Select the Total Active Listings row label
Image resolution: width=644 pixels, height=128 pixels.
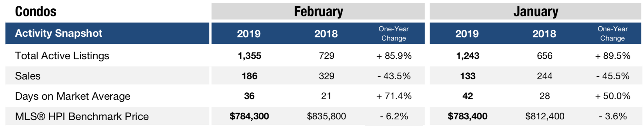[x=62, y=56]
